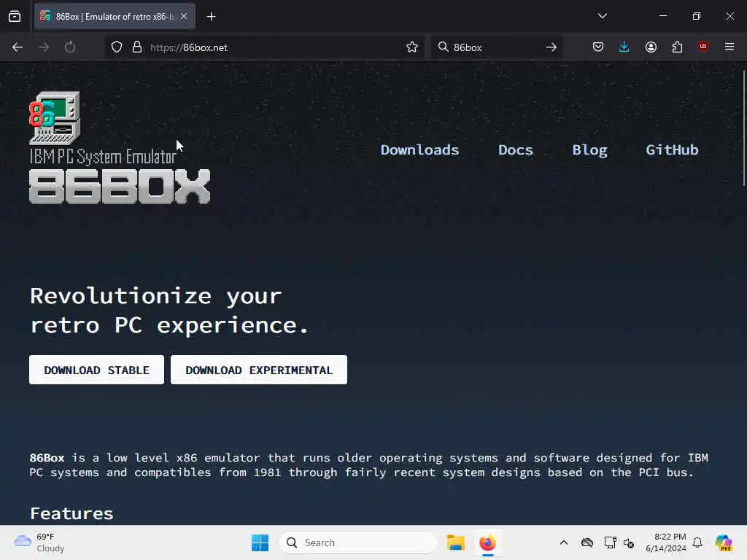Expand the list all tabs chevron
747x560 pixels.
click(602, 16)
